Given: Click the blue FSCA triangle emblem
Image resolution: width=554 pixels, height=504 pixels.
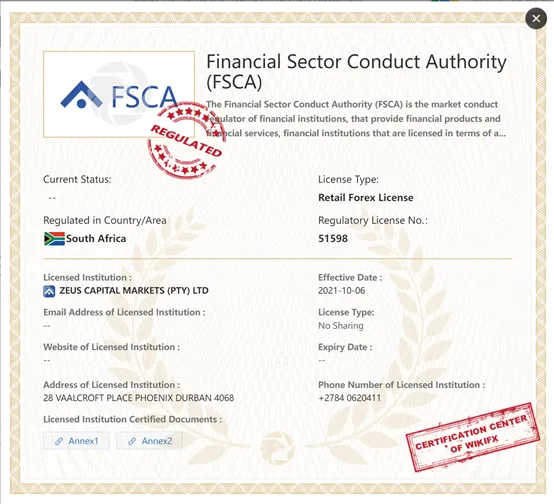Looking at the screenshot, I should tap(81, 95).
